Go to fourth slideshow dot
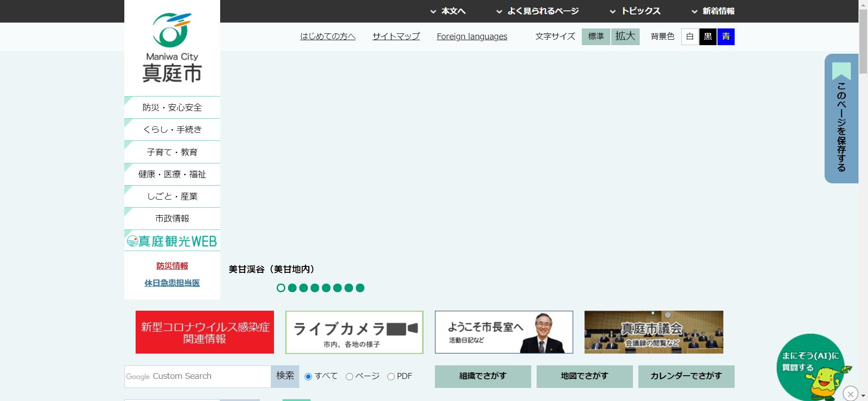This screenshot has width=868, height=401. tap(315, 288)
